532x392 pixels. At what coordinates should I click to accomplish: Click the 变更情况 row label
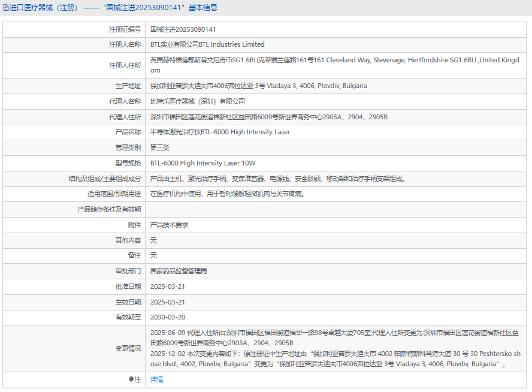(x=128, y=348)
